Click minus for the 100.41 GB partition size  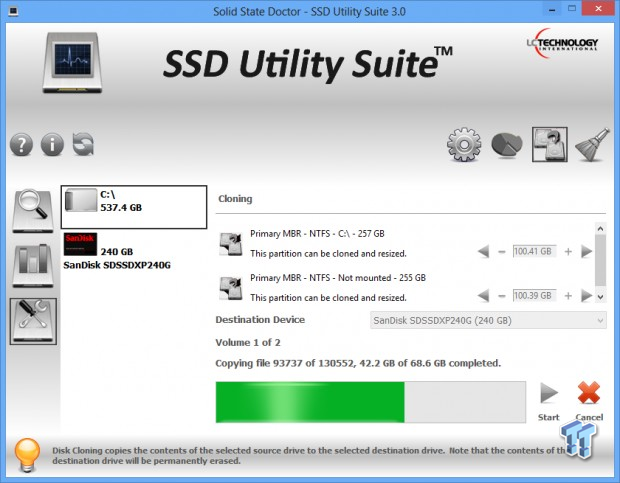click(x=502, y=252)
